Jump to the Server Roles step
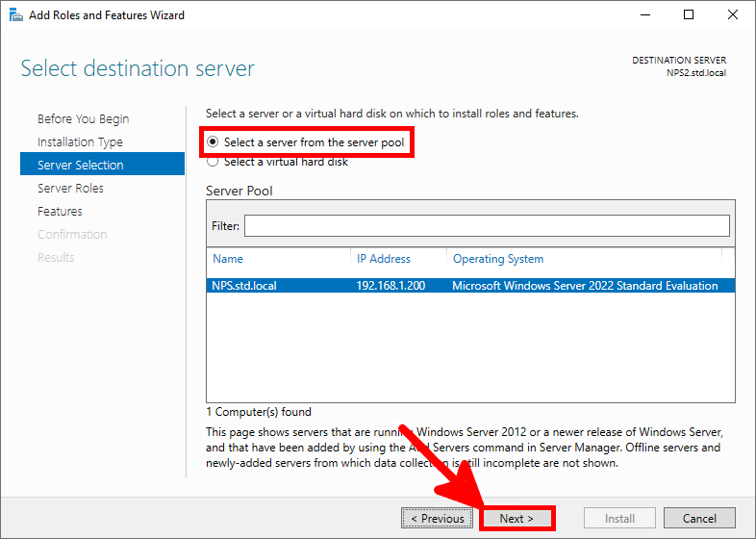The width and height of the screenshot is (756, 539). click(70, 189)
